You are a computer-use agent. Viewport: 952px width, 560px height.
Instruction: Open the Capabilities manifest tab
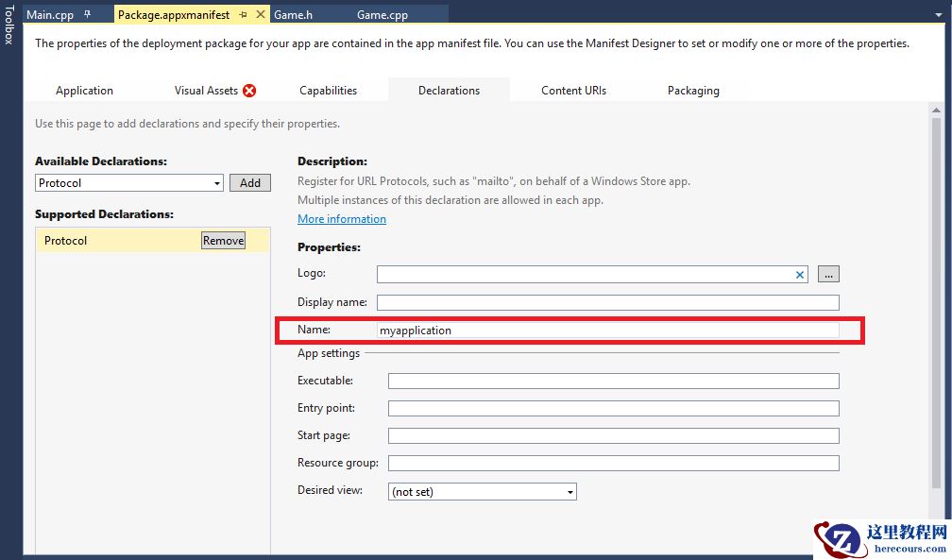coord(328,91)
